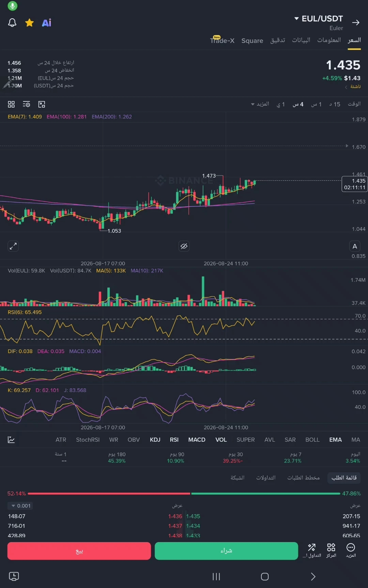Viewport: 368px width, 588px height.
Task: Open the Ai assistant icon
Action: 47,23
